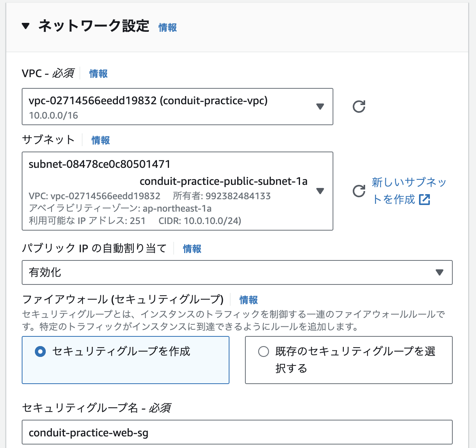Open 情報 next to ネットワーク設定 header

(x=167, y=28)
